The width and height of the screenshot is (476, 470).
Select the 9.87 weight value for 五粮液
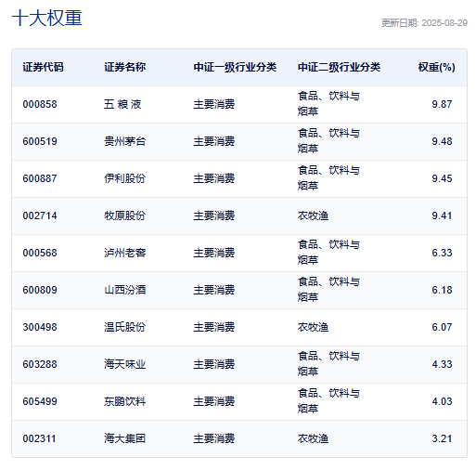442,104
